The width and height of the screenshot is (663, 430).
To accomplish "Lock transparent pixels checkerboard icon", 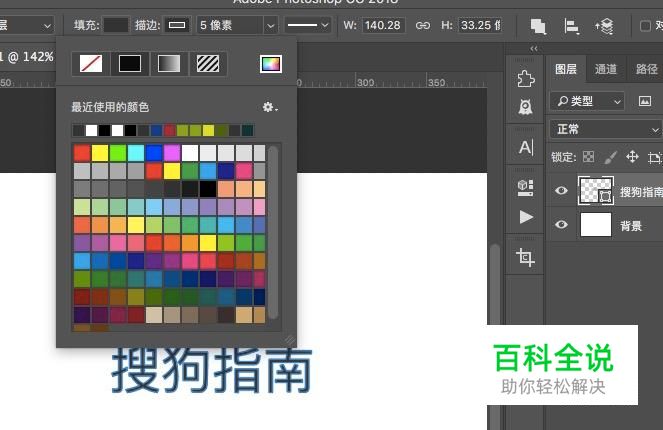I will pyautogui.click(x=588, y=157).
